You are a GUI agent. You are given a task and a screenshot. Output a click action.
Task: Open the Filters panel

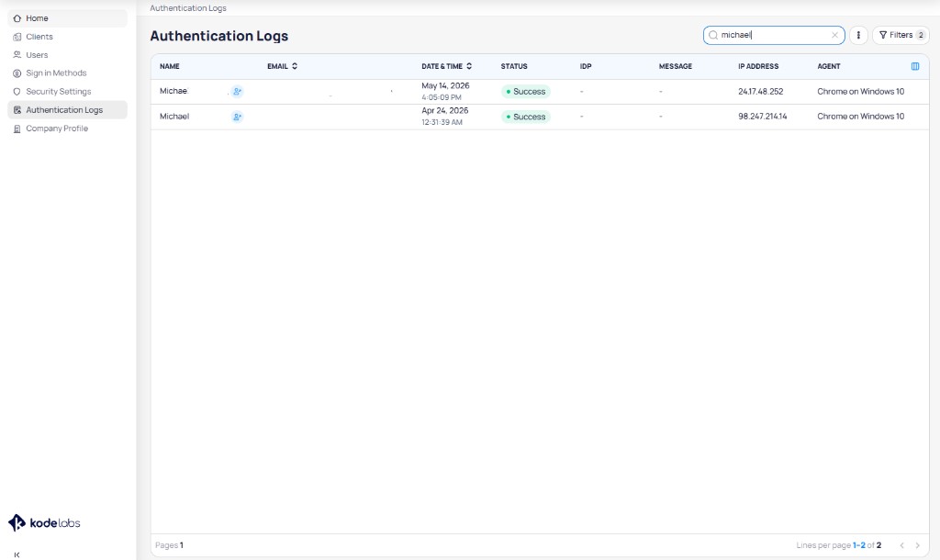point(901,36)
